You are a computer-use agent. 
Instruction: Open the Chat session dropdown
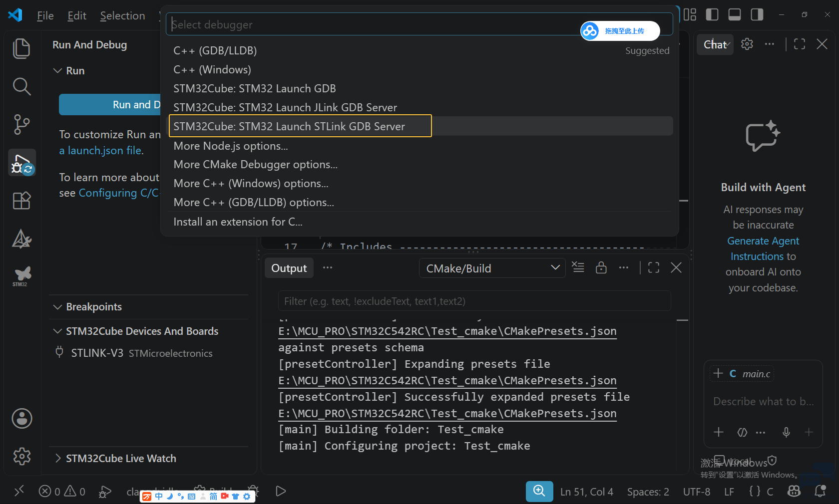click(x=715, y=44)
